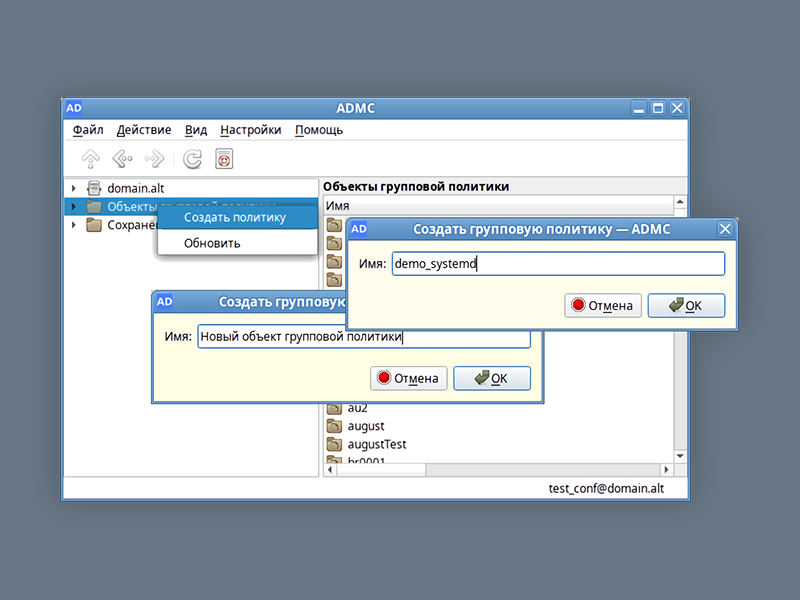Click Отмена in the demo_systemd dialog

click(603, 306)
